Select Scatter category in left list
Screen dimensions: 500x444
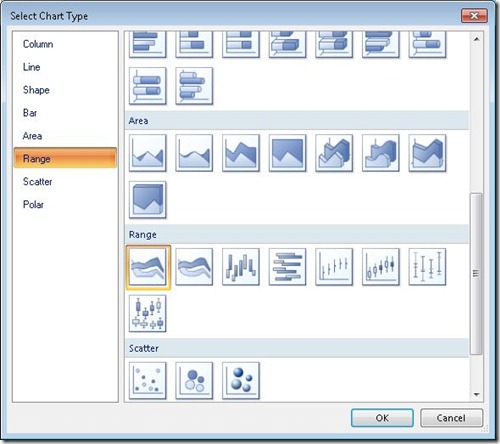pyautogui.click(x=65, y=182)
